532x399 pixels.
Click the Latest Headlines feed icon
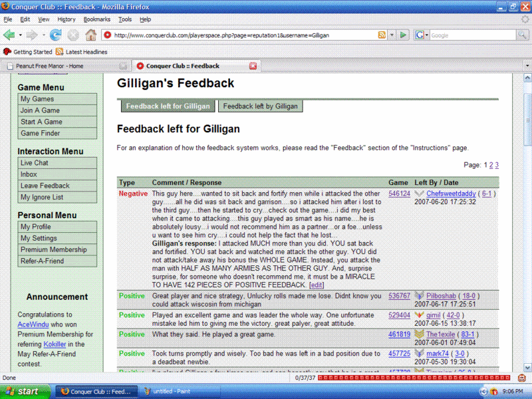click(x=59, y=52)
